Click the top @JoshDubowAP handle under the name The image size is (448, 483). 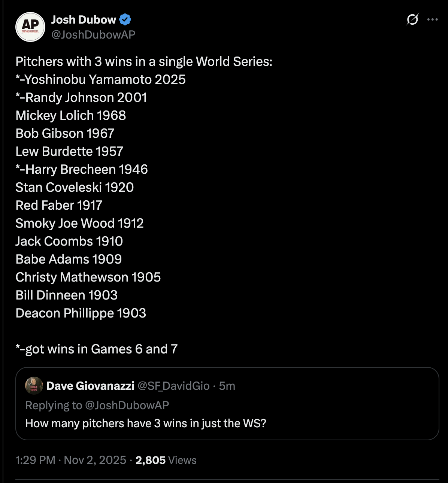[x=93, y=34]
